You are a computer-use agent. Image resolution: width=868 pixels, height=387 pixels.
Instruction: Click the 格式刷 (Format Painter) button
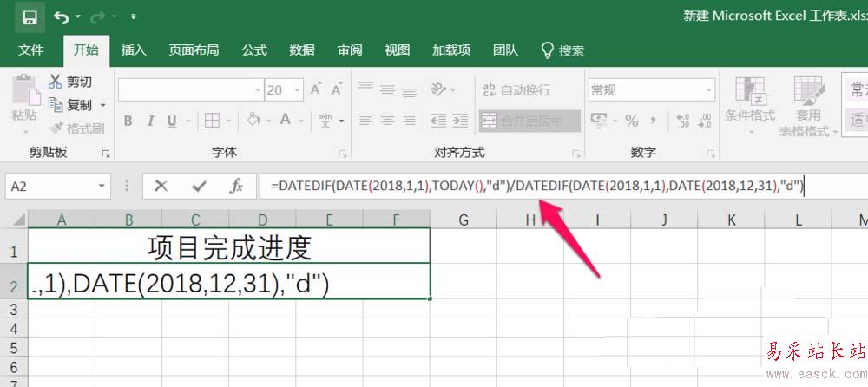pos(76,128)
